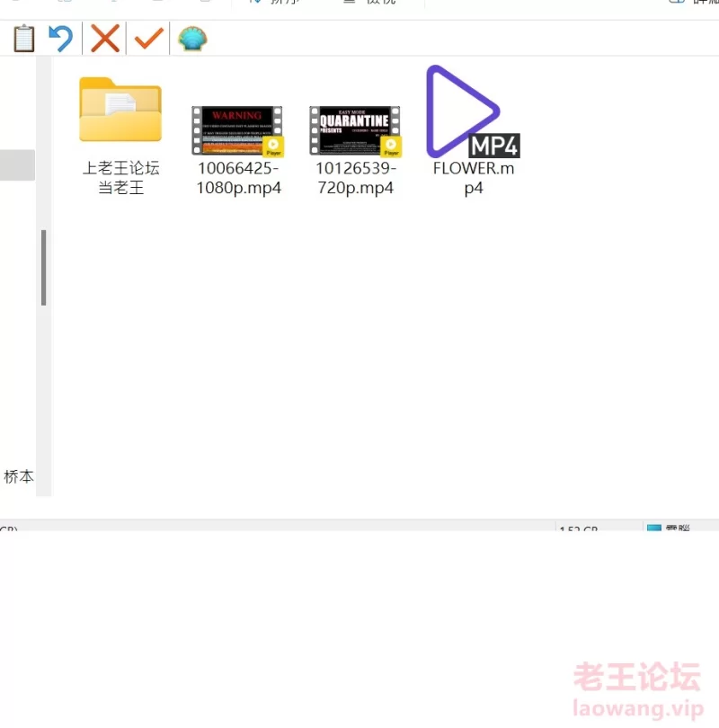Select the highlighted gray sidebar item
719x728 pixels.
click(x=17, y=164)
